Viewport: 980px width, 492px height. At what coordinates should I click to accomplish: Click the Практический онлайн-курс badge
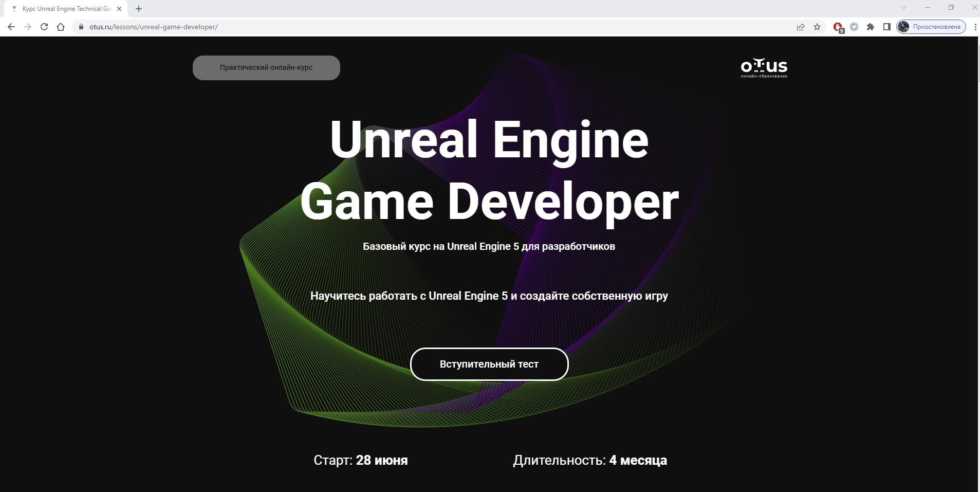[x=266, y=67]
